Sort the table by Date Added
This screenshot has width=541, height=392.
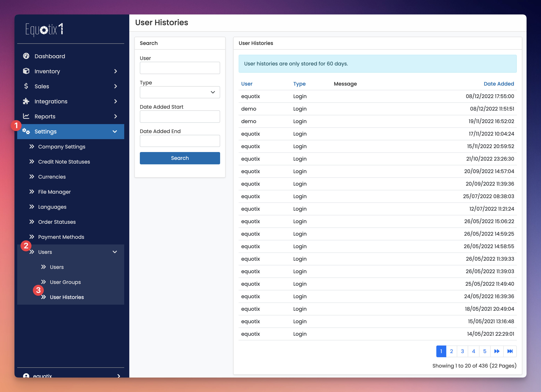tap(499, 84)
